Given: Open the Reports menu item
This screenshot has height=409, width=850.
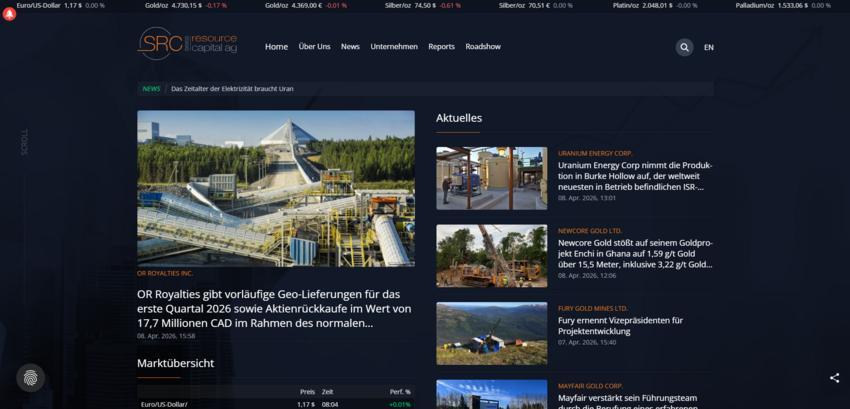Looking at the screenshot, I should 441,47.
